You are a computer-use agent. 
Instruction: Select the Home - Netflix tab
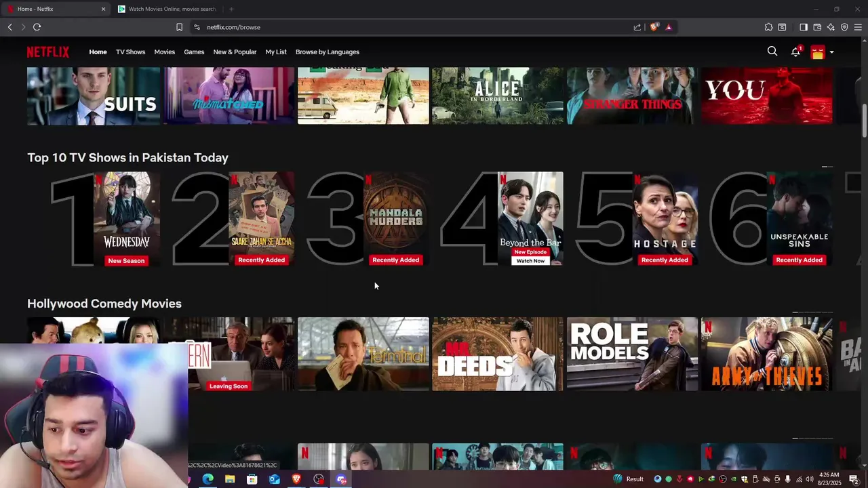click(56, 9)
